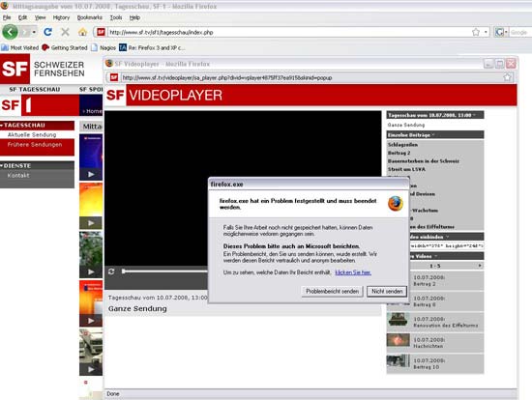Click the SF icon in videoplayer address bar
The height and width of the screenshot is (400, 532).
[114, 77]
